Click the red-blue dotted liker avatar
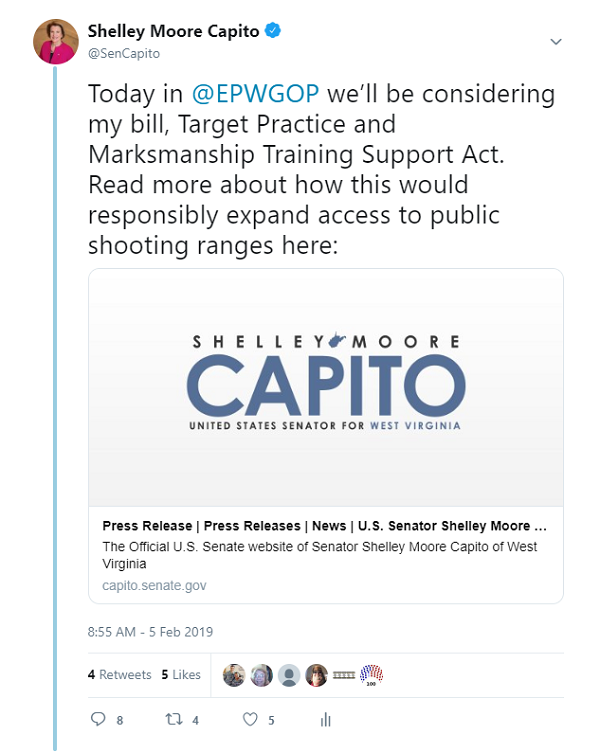Viewport: 600px width, 753px height. [x=371, y=675]
